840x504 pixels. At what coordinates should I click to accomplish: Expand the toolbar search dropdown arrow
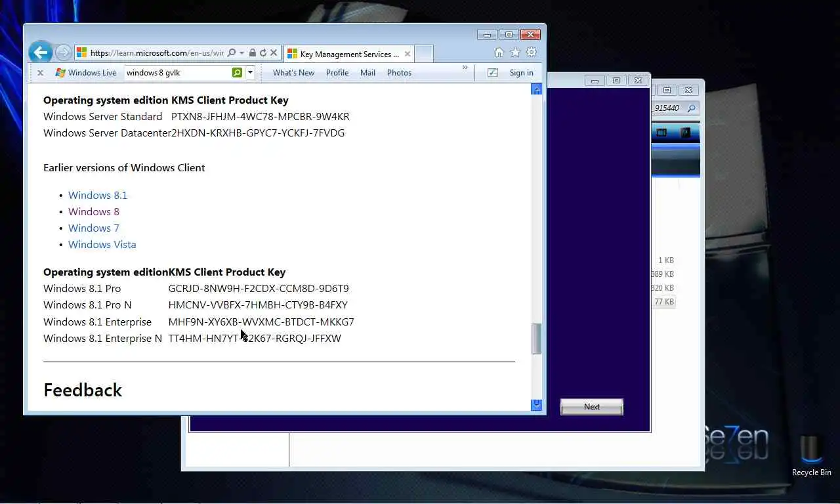[x=250, y=73]
